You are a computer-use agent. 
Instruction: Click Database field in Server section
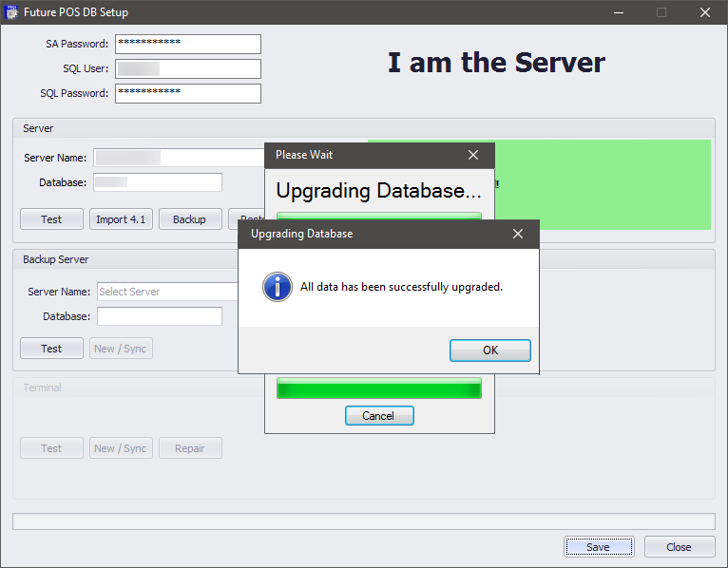[158, 182]
